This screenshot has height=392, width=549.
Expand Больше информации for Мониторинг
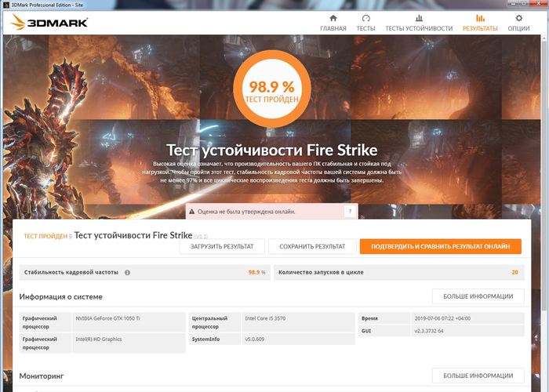pyautogui.click(x=478, y=376)
